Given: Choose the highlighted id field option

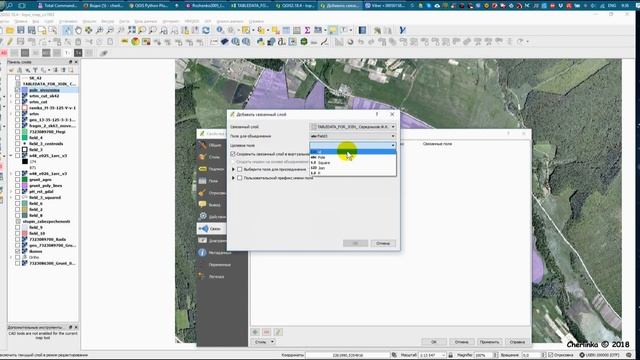Looking at the screenshot, I should click(353, 152).
